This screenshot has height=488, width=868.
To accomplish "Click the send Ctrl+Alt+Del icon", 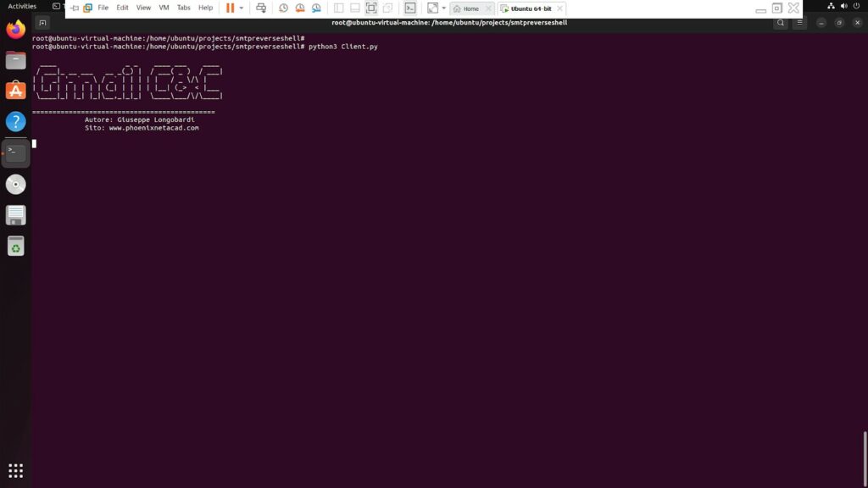I will [261, 8].
